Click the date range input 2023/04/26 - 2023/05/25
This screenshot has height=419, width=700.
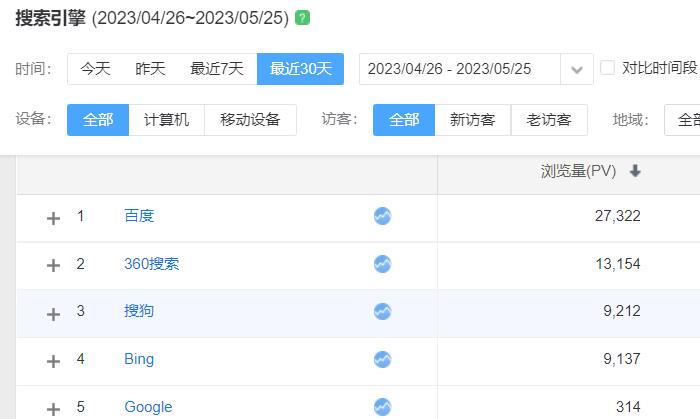[460, 69]
